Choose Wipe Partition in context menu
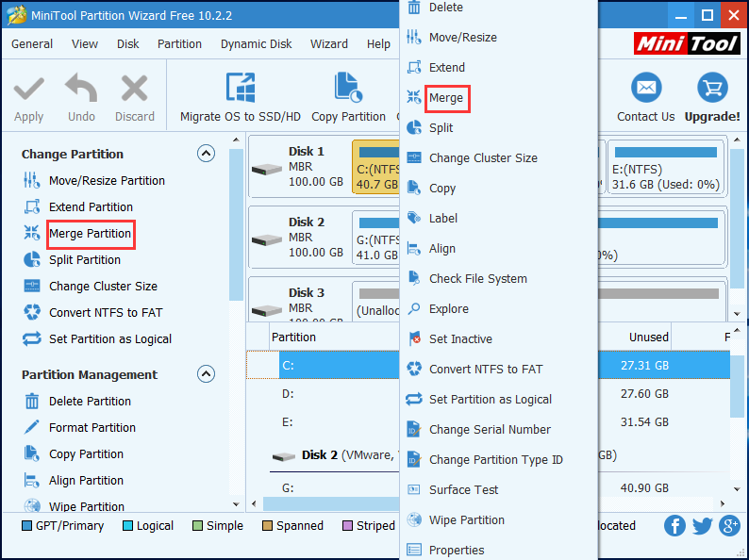Screen dimensions: 749x560 (498, 519)
